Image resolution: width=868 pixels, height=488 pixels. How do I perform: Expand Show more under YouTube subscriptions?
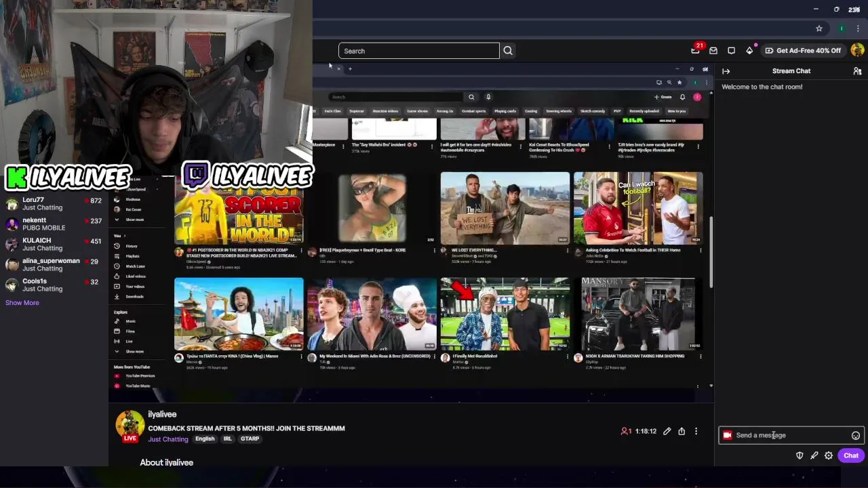(134, 220)
